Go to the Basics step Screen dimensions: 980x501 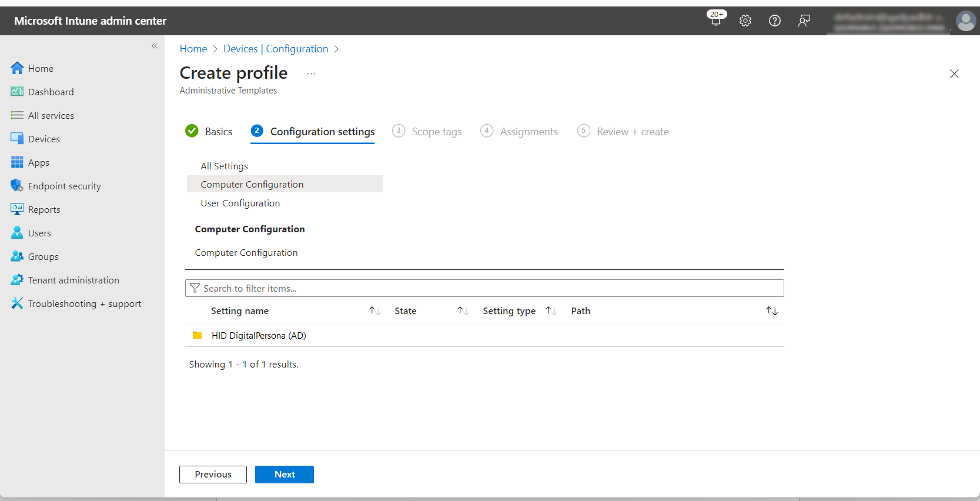point(218,132)
